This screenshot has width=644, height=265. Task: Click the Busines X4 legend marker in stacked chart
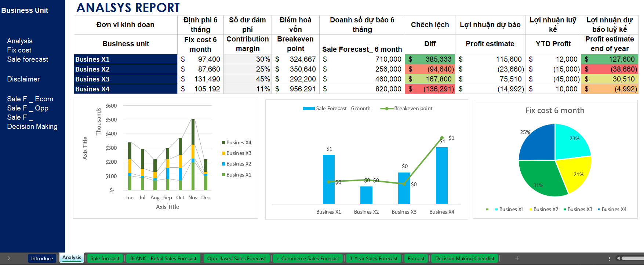point(223,142)
